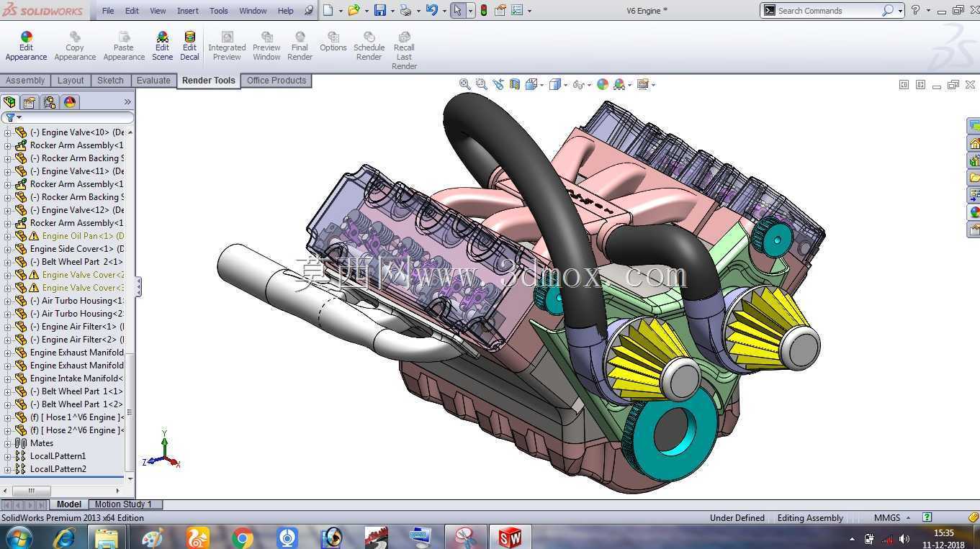
Task: Open Edit Appearance tool
Action: (26, 46)
